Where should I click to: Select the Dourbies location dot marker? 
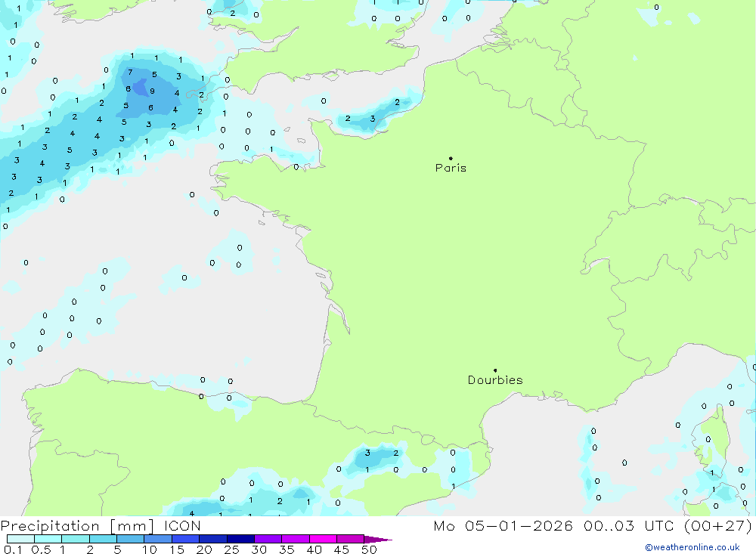(495, 370)
